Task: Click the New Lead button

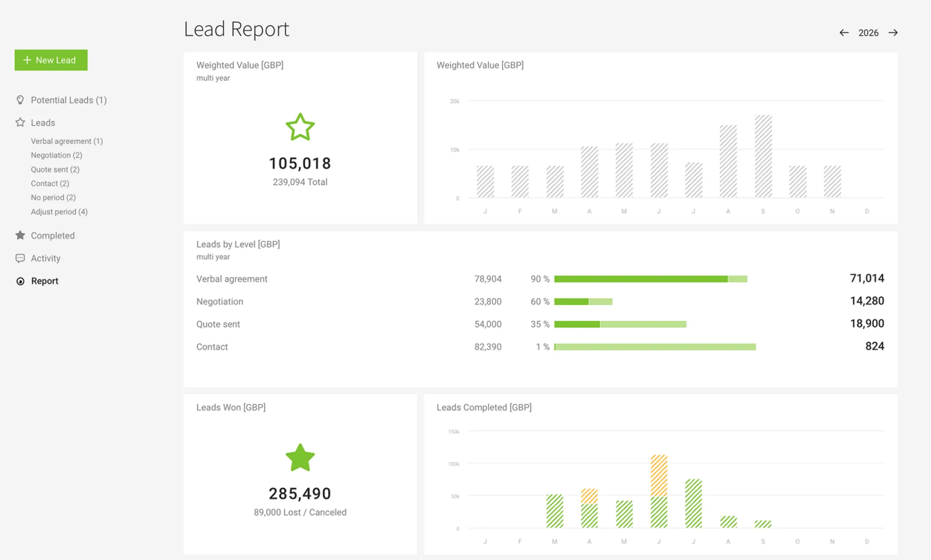Action: (x=51, y=60)
